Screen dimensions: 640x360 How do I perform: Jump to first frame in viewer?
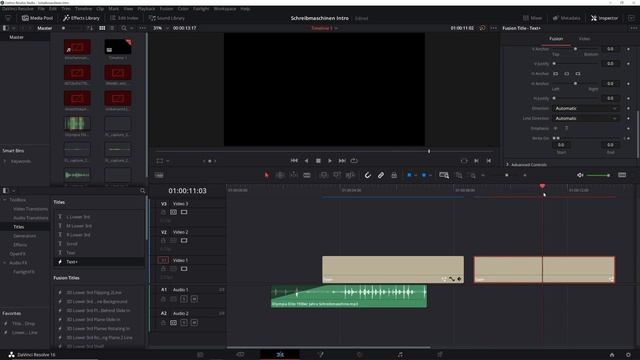(x=294, y=160)
